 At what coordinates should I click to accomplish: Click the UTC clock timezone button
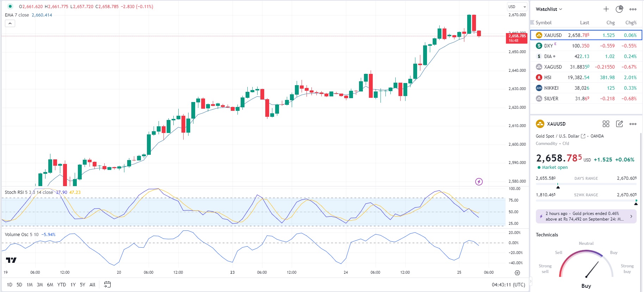(x=508, y=285)
